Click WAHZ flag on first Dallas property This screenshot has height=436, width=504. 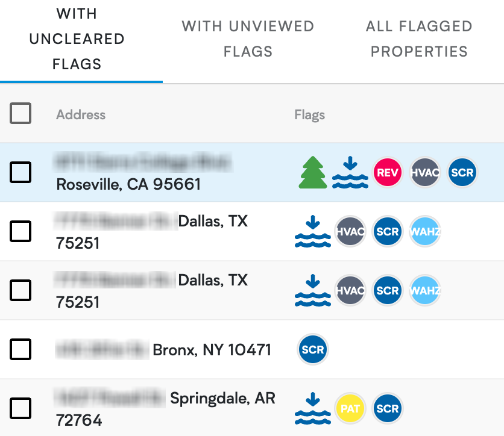click(x=425, y=231)
